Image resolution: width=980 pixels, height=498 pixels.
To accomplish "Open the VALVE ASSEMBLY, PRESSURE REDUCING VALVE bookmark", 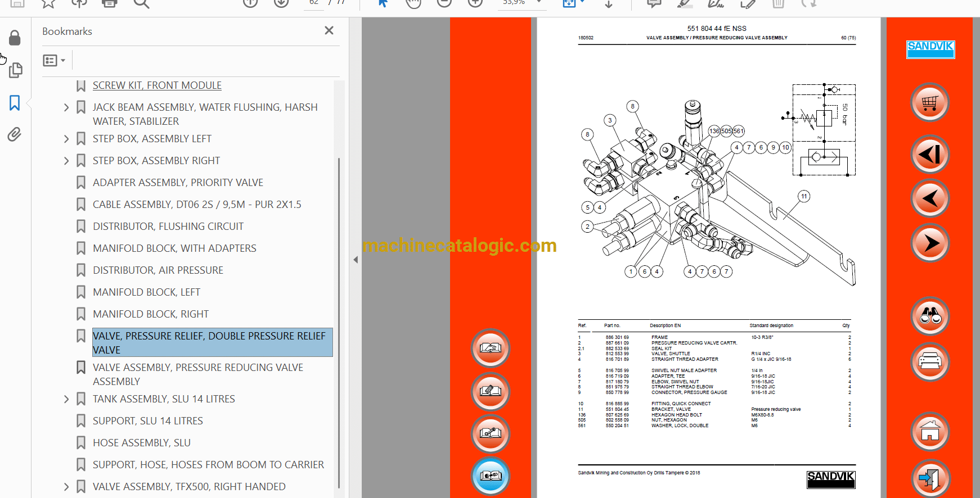I will coord(198,374).
